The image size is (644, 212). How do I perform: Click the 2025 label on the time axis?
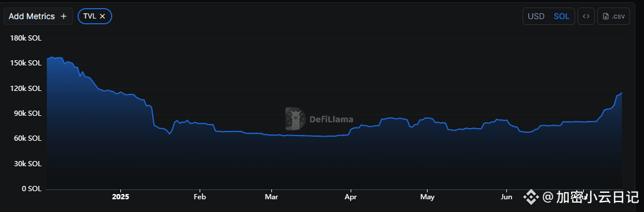[121, 197]
